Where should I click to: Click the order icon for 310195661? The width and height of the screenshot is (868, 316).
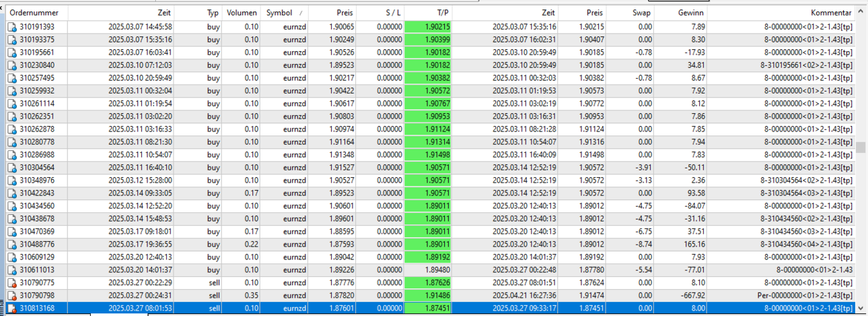point(11,53)
